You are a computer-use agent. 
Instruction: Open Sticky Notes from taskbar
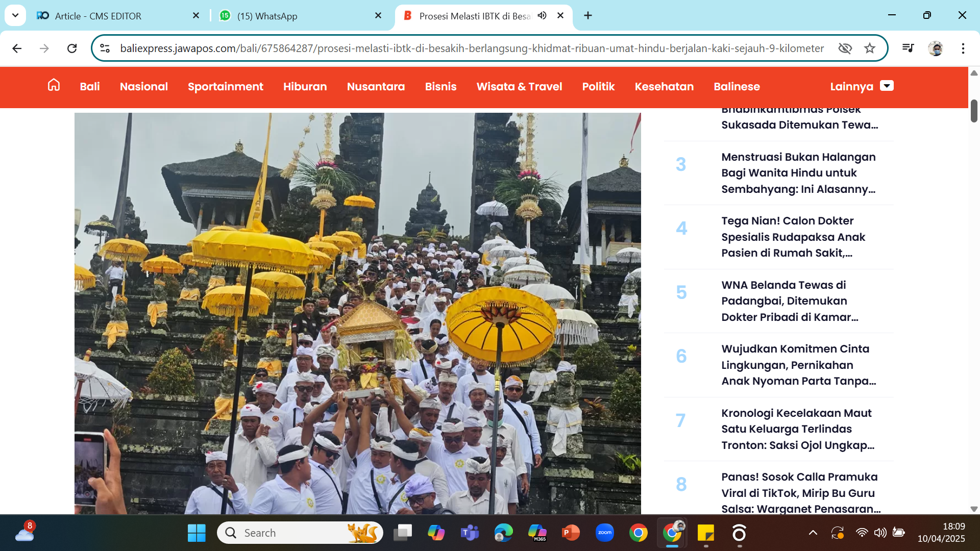point(706,533)
